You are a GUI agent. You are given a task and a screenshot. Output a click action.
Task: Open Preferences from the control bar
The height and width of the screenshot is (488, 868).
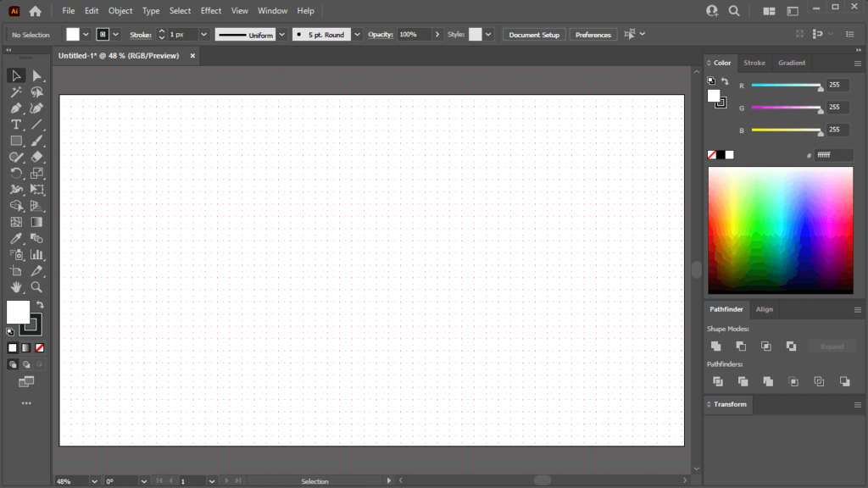pos(593,35)
